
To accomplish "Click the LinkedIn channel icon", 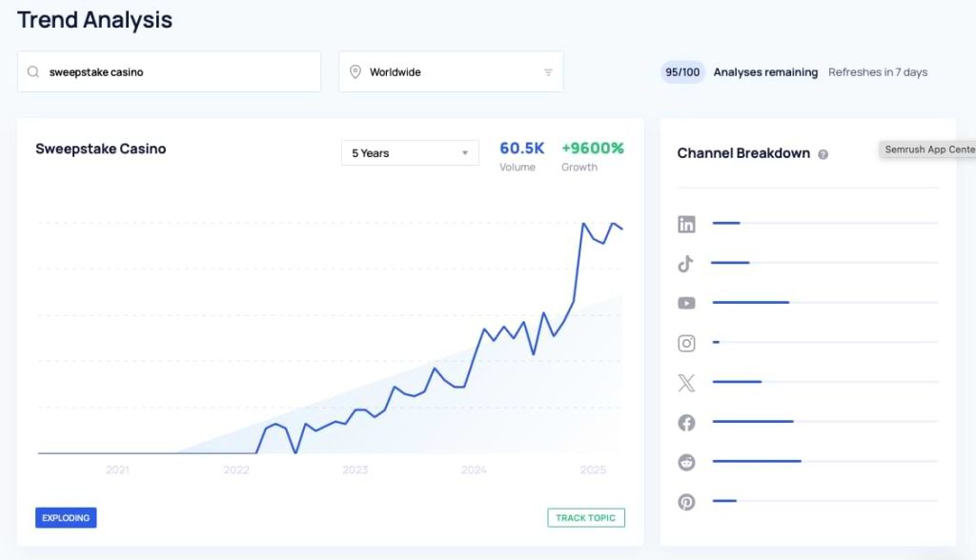I will point(686,224).
